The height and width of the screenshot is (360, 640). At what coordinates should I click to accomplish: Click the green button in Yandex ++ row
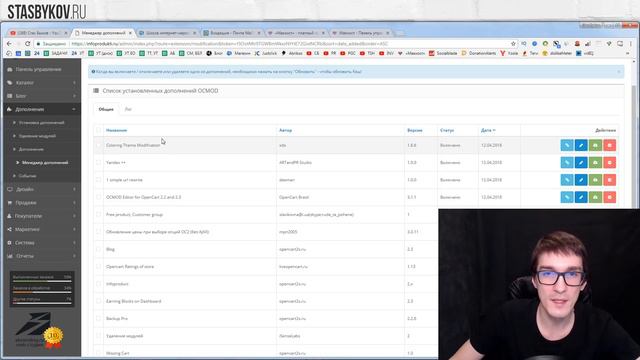(x=595, y=162)
